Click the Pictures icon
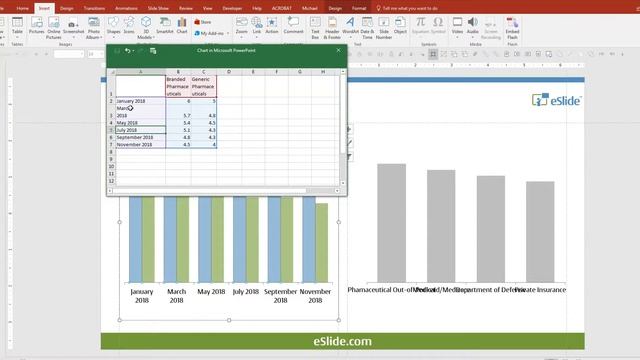 pyautogui.click(x=36, y=25)
